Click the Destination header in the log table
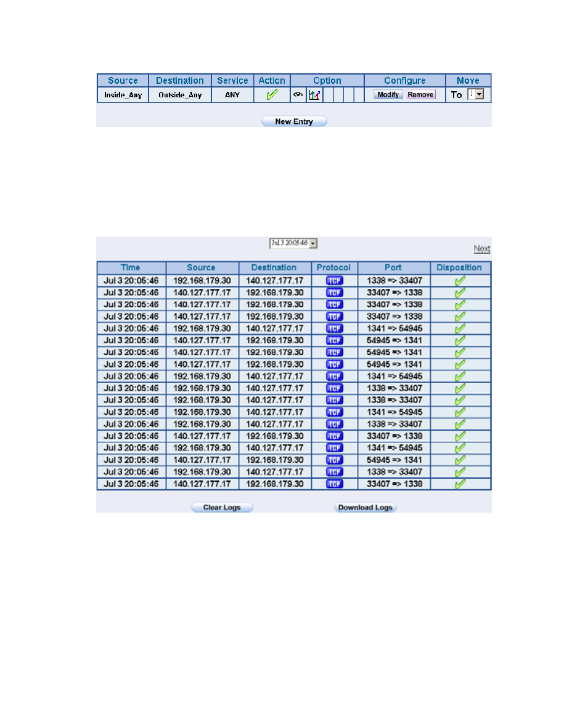 pos(274,267)
